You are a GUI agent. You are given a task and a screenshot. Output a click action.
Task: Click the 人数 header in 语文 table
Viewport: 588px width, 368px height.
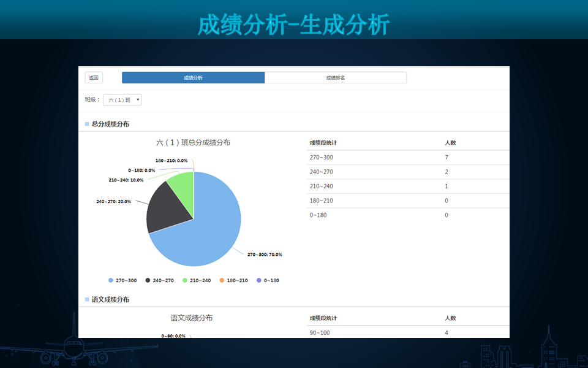450,318
